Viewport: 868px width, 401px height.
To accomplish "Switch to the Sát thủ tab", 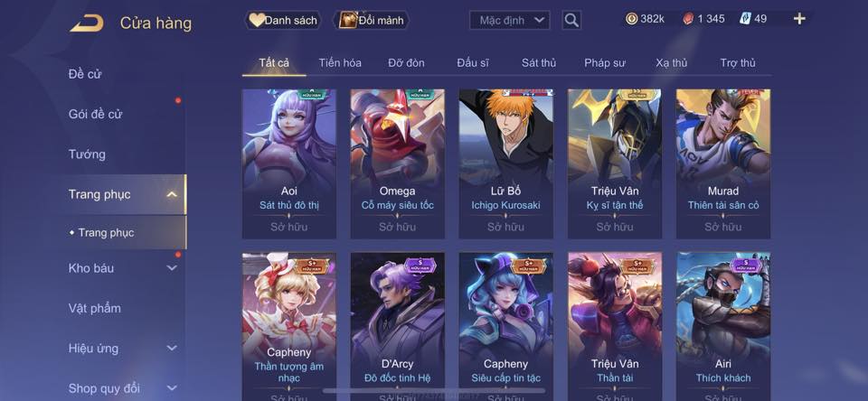I will [x=539, y=63].
